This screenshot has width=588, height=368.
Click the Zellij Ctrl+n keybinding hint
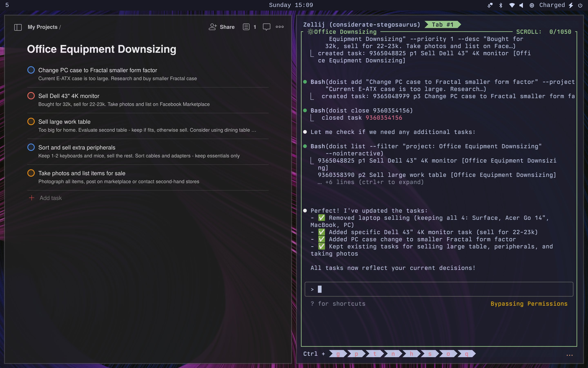393,354
